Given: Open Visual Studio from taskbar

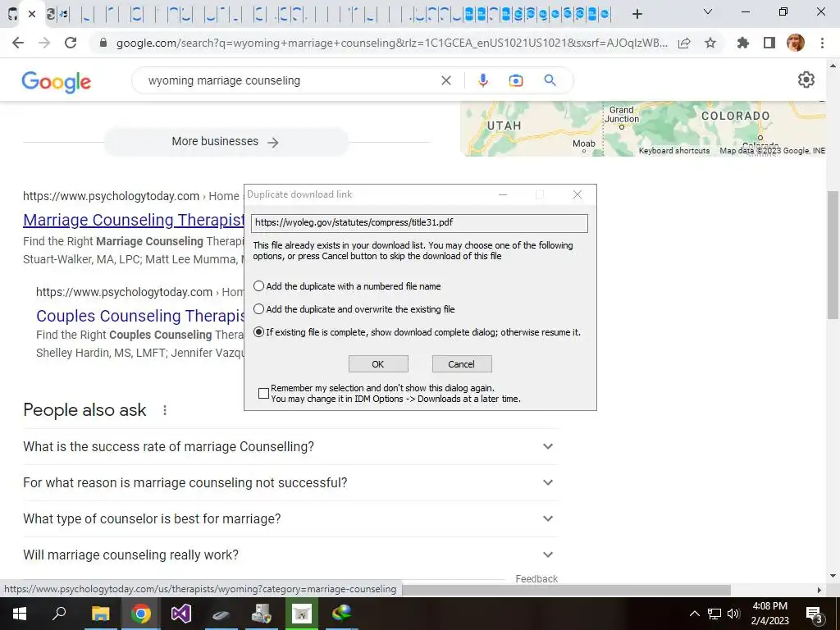Looking at the screenshot, I should [181, 614].
